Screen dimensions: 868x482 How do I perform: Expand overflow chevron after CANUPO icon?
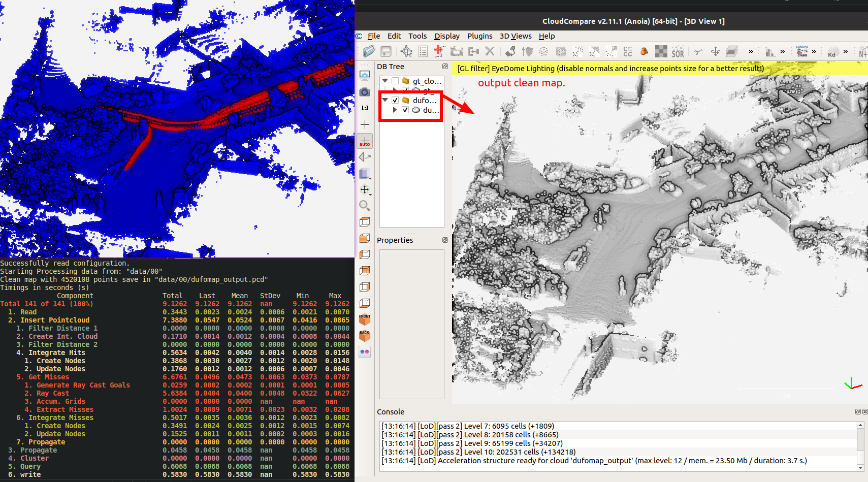[814, 51]
